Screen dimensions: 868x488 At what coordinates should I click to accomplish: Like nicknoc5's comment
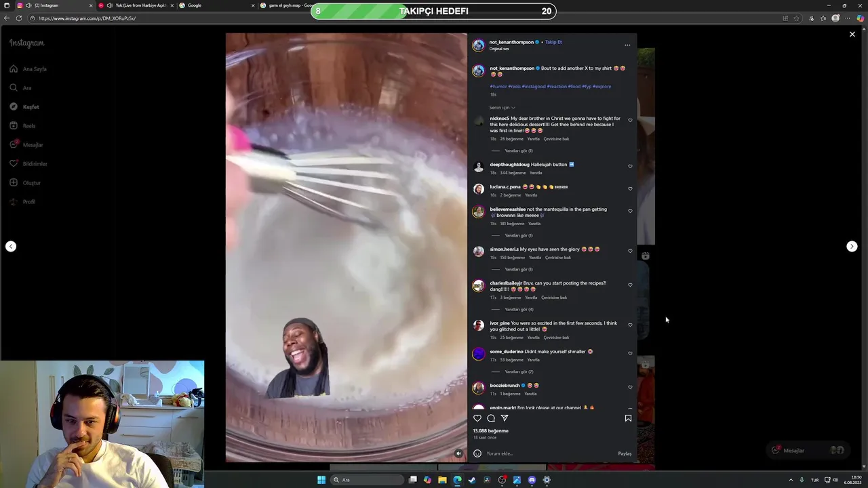(x=630, y=121)
